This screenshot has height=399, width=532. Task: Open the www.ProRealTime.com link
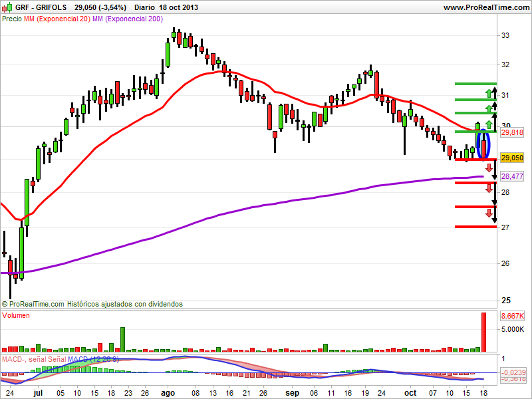pyautogui.click(x=487, y=7)
